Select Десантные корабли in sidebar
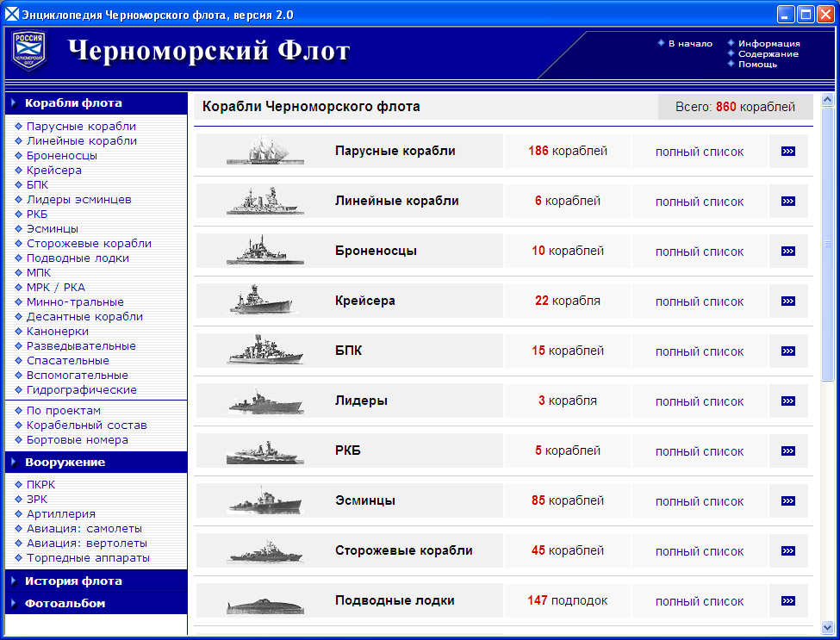The image size is (840, 640). (x=84, y=316)
